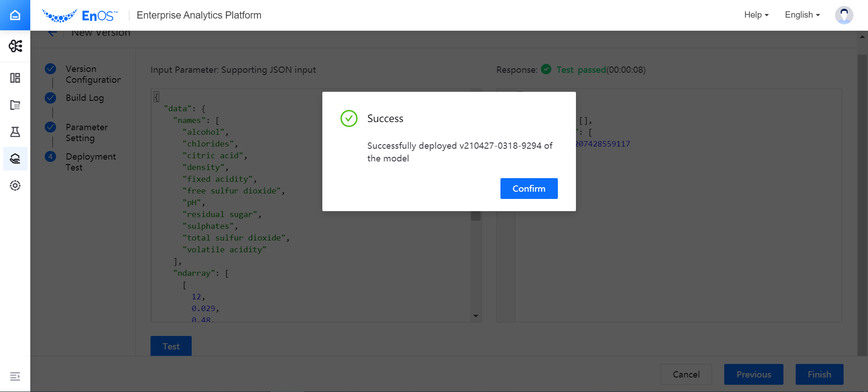Open the model hub icon in sidebar
This screenshot has height=392, width=868.
[x=15, y=159]
